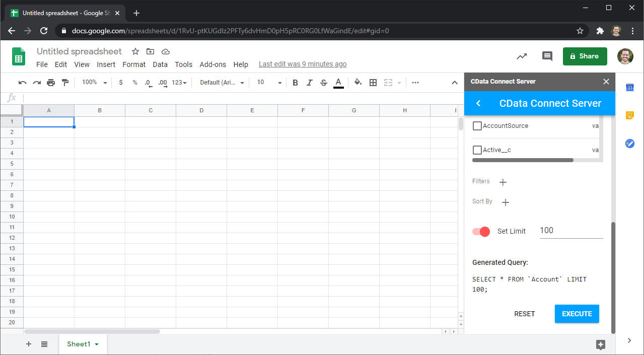Open the zoom level dropdown

(95, 83)
